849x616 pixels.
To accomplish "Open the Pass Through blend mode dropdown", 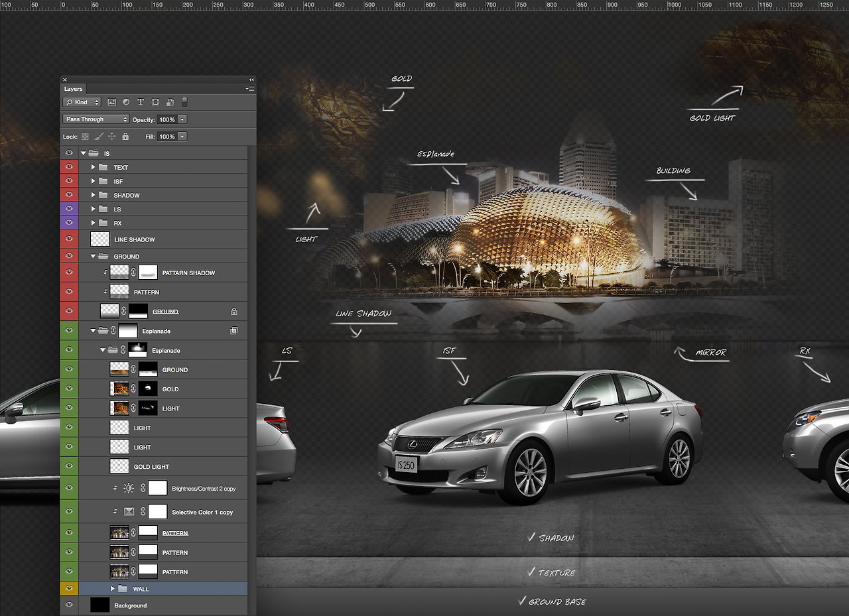I will (x=96, y=119).
